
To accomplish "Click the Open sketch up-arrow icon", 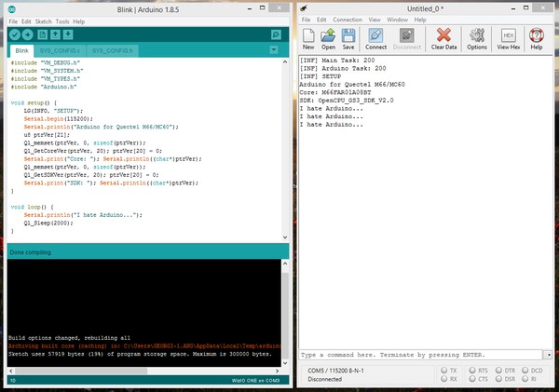I will click(x=55, y=34).
